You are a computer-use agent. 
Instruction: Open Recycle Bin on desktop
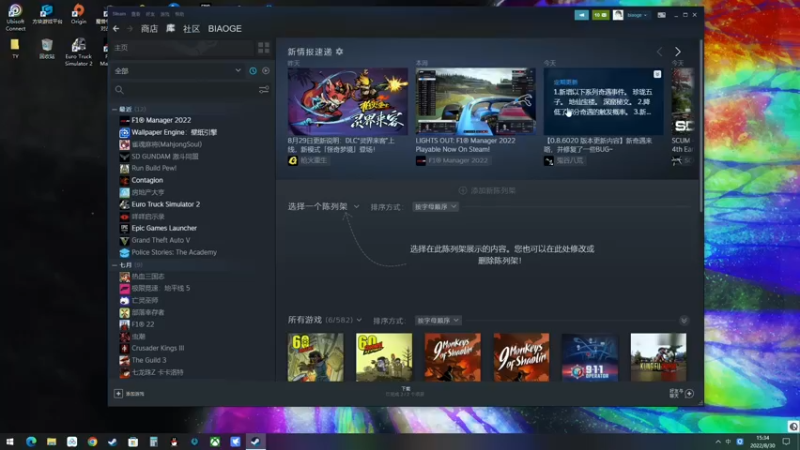click(47, 49)
